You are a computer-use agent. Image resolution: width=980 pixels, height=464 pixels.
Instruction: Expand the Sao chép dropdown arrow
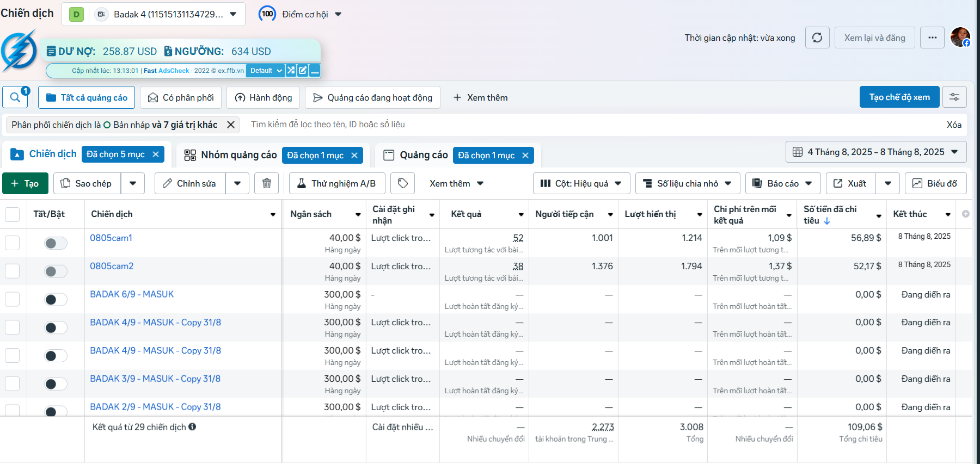[x=133, y=183]
